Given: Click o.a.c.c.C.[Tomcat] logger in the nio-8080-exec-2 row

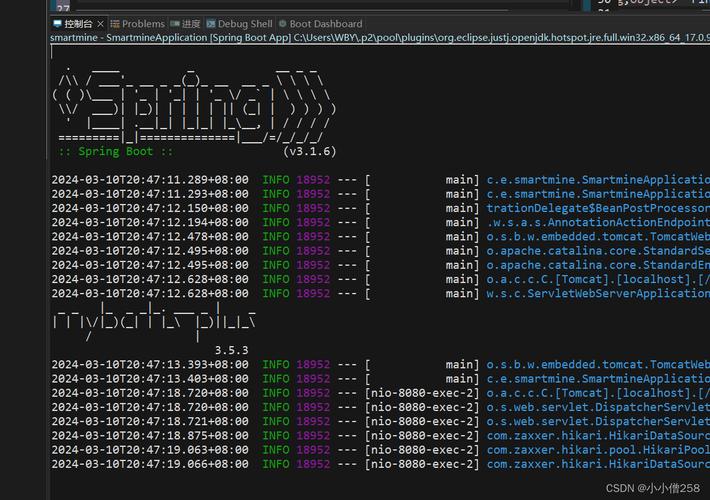Looking at the screenshot, I should pos(598,393).
